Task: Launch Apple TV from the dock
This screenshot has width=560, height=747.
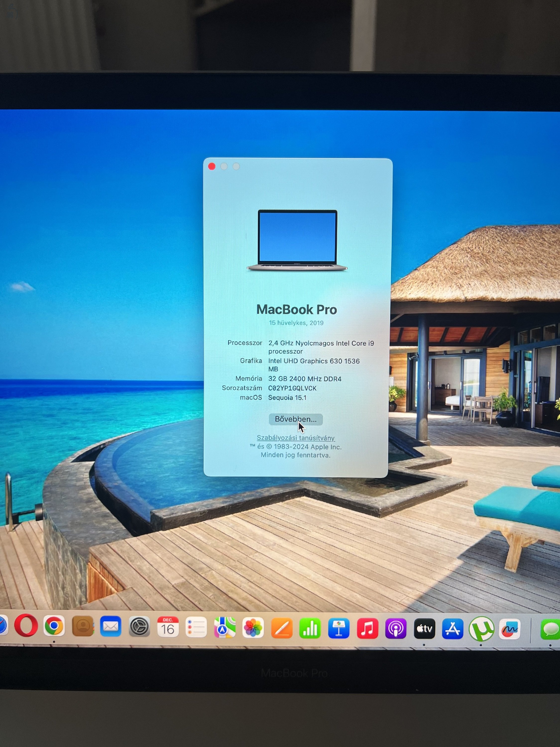Action: 424,629
